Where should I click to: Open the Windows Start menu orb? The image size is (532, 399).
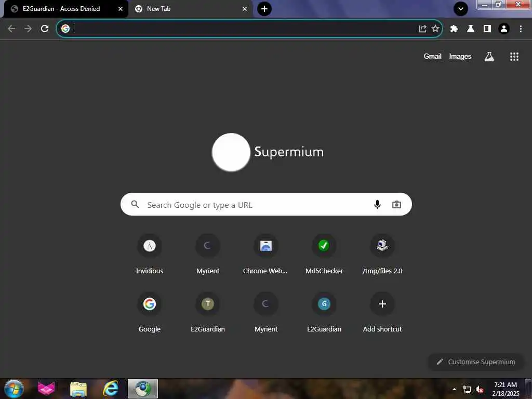tap(14, 389)
